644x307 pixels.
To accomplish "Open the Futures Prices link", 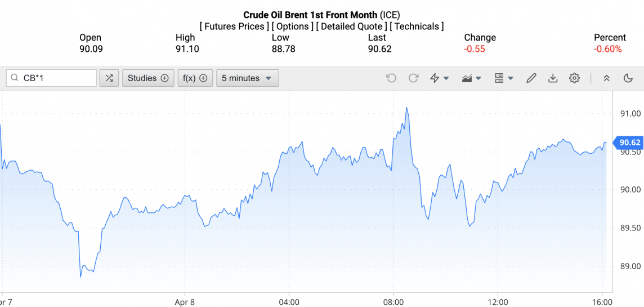I will click(x=234, y=26).
